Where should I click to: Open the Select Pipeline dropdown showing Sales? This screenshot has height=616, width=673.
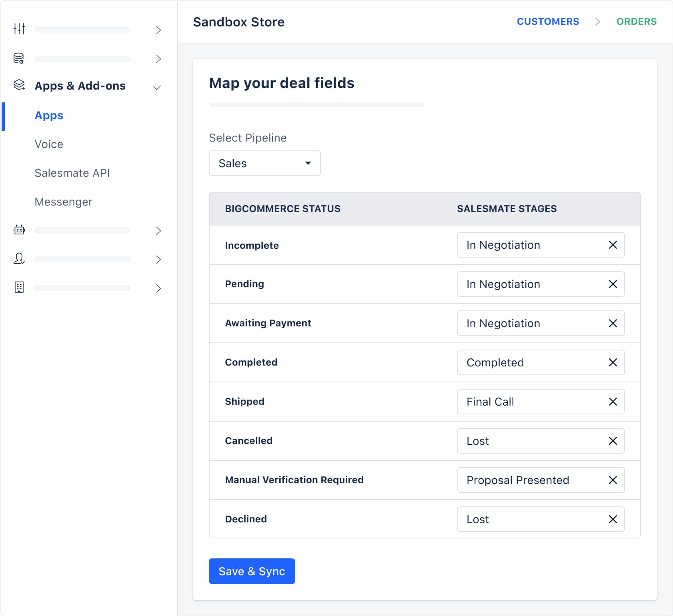click(x=264, y=163)
